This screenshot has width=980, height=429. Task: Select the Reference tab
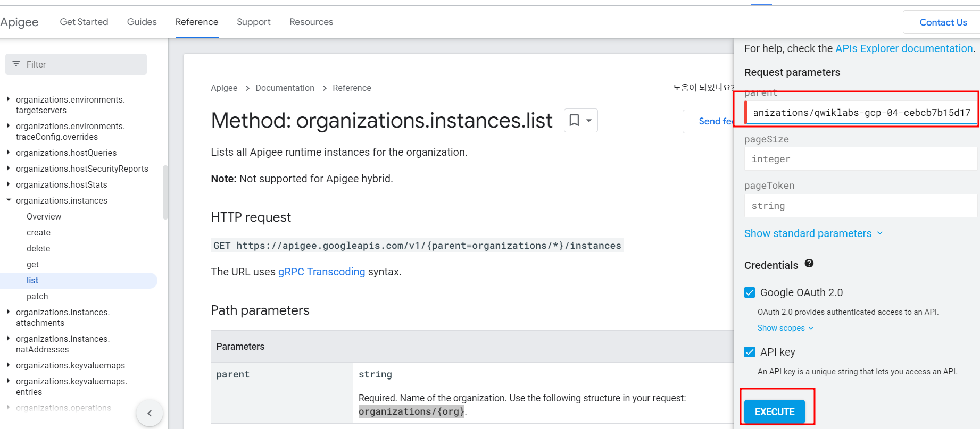pyautogui.click(x=197, y=22)
